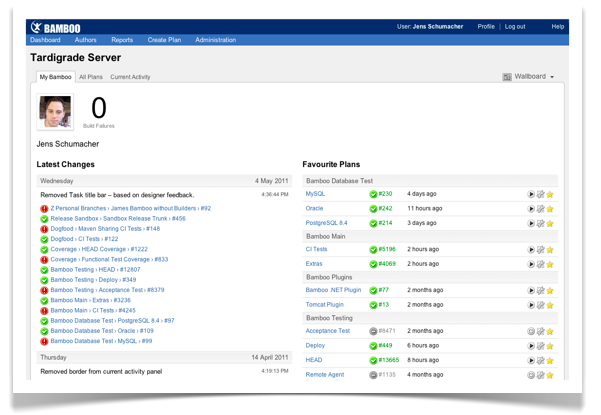The width and height of the screenshot is (601, 415).
Task: Click Jens Schumacher's avatar photo
Action: pos(55,112)
